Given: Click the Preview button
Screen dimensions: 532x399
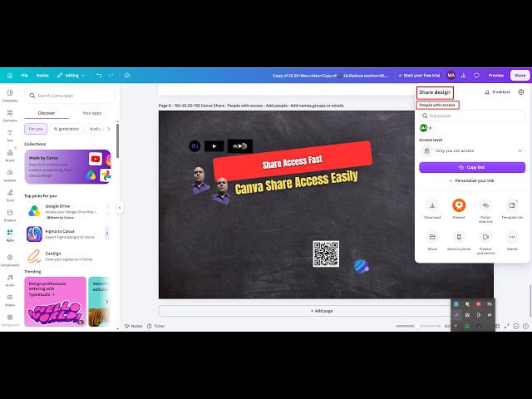Looking at the screenshot, I should 496,76.
